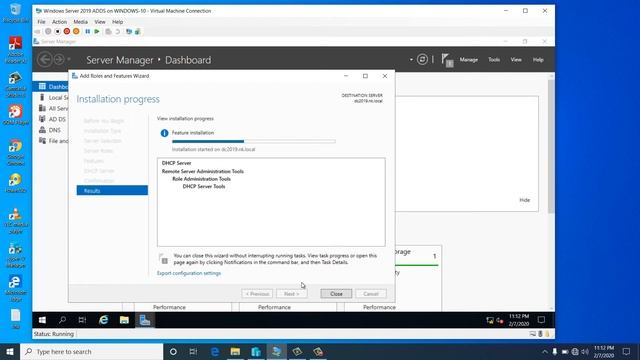Click the Checkpoint toolbar icon

[108, 31]
